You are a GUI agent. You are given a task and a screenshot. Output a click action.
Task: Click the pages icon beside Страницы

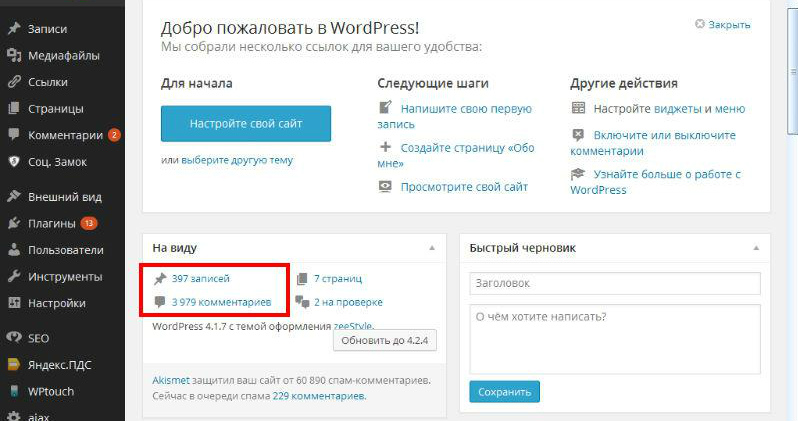coord(14,108)
